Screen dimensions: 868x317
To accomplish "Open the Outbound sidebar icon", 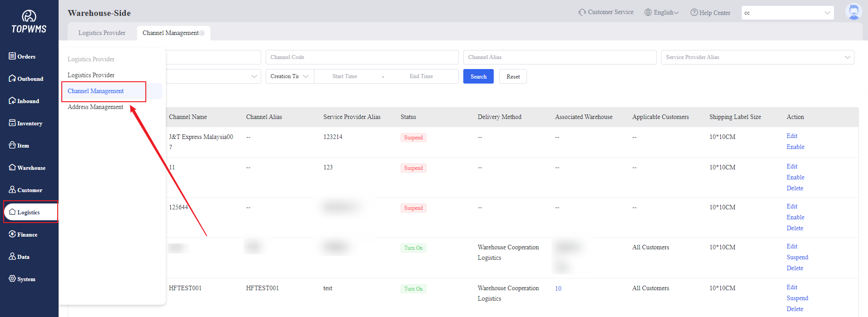I will tap(12, 78).
